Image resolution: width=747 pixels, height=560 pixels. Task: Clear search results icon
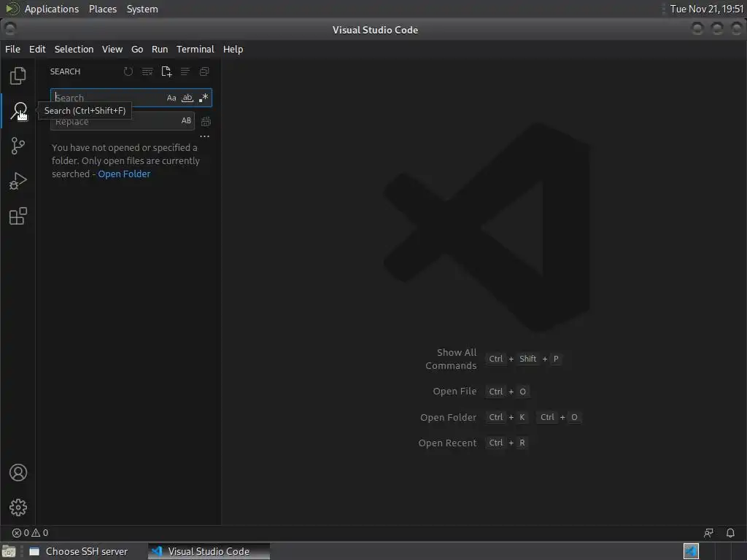(x=147, y=71)
